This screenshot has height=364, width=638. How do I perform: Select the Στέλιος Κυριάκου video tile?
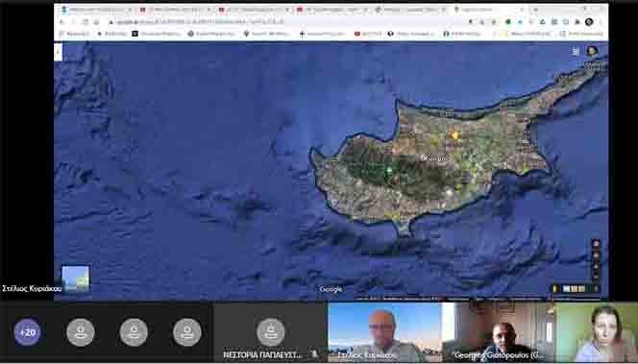coord(385,332)
